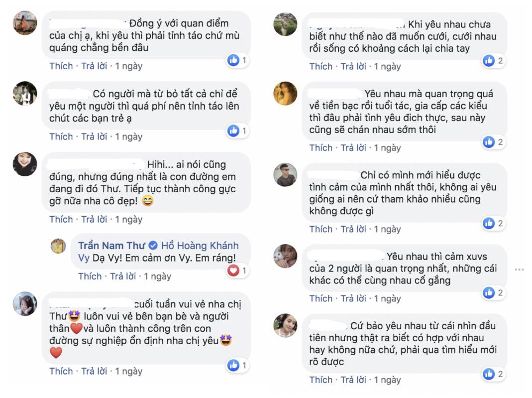
Task: Click like reaction on "Cứ bảo yêu nhau" comment
Action: (x=489, y=374)
